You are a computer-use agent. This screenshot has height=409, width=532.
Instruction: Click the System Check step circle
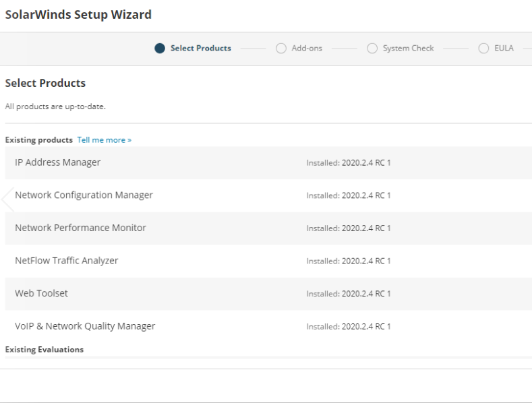coord(372,49)
